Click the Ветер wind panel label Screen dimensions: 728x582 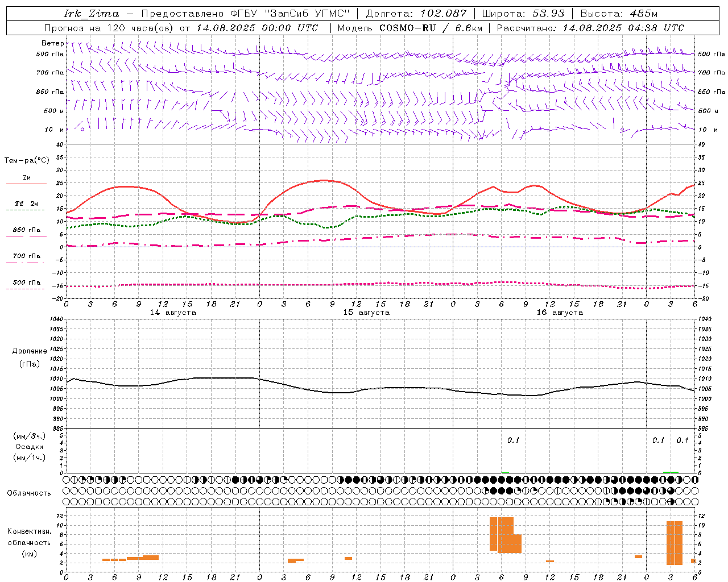[x=52, y=43]
